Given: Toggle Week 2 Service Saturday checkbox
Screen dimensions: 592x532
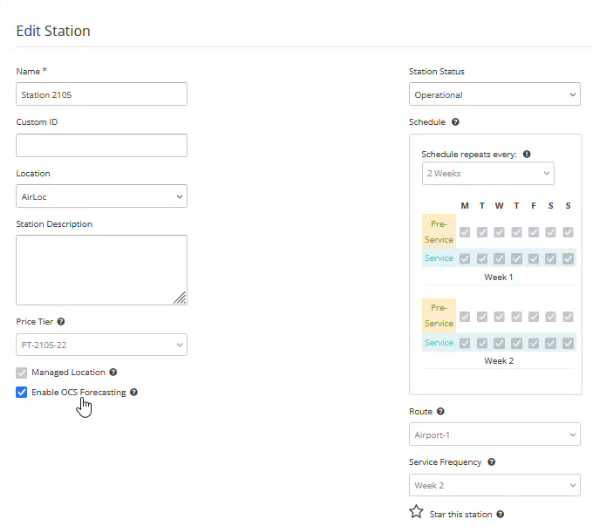Looking at the screenshot, I should [x=550, y=343].
